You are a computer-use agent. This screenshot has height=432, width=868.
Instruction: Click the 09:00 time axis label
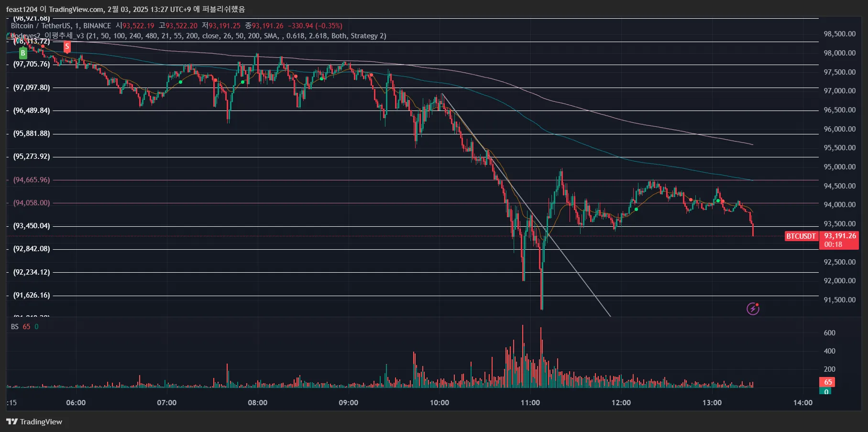pyautogui.click(x=349, y=403)
